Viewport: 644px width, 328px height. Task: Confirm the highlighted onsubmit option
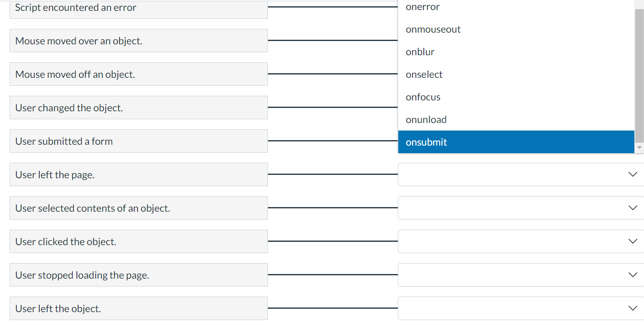[426, 142]
